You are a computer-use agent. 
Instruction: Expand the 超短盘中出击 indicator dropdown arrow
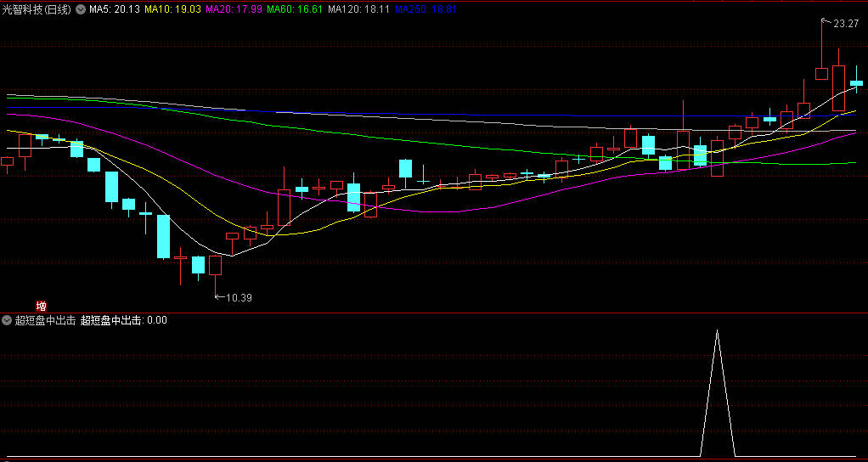pos(7,320)
